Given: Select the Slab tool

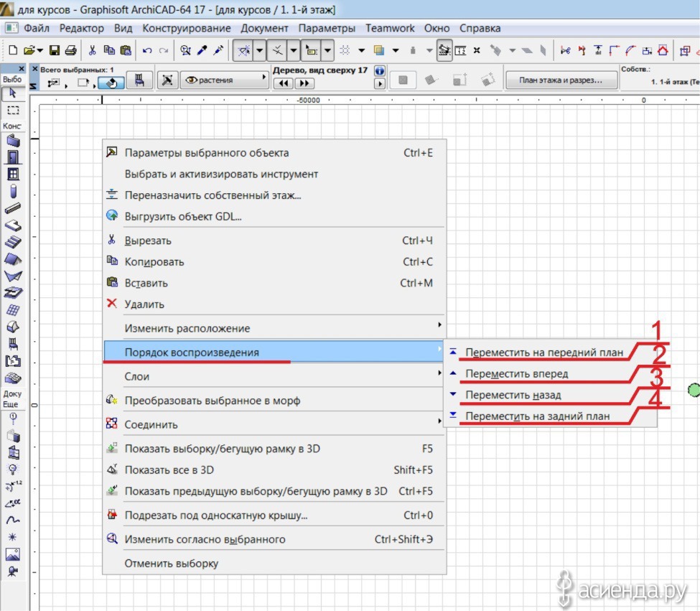Looking at the screenshot, I should (x=13, y=225).
